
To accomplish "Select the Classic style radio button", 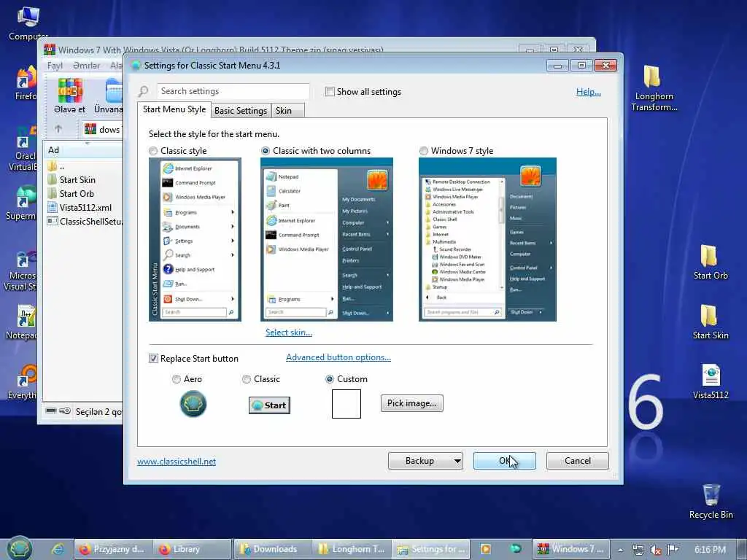I will tap(153, 151).
